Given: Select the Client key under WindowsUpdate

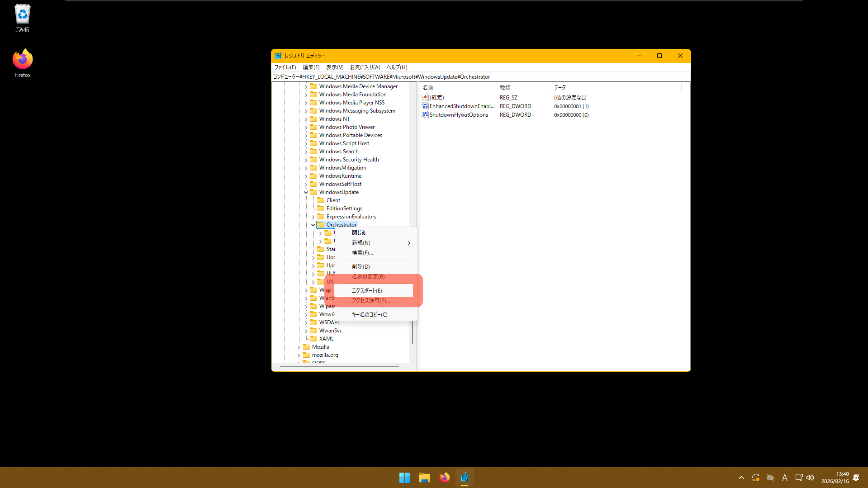Looking at the screenshot, I should [x=333, y=200].
